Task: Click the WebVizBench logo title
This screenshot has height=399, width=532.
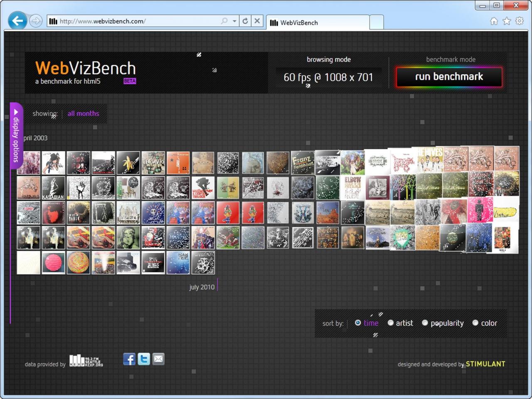Action: tap(86, 68)
